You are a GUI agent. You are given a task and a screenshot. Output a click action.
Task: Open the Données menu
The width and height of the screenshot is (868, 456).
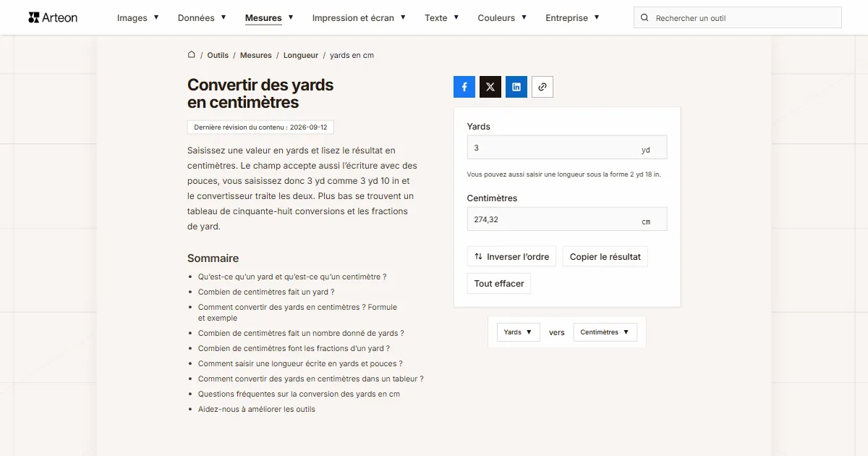point(202,18)
